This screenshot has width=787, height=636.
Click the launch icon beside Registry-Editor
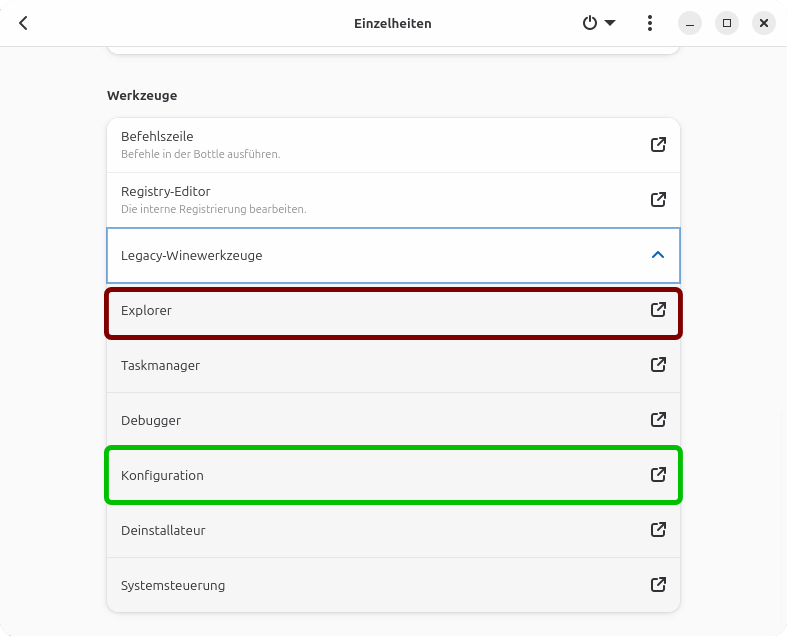(658, 200)
